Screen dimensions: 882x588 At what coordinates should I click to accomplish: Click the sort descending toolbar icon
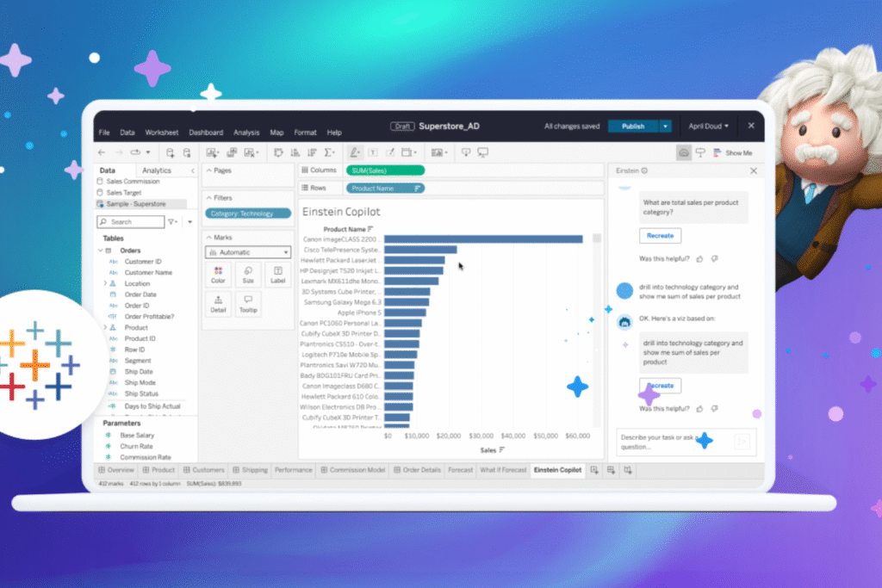coord(312,152)
